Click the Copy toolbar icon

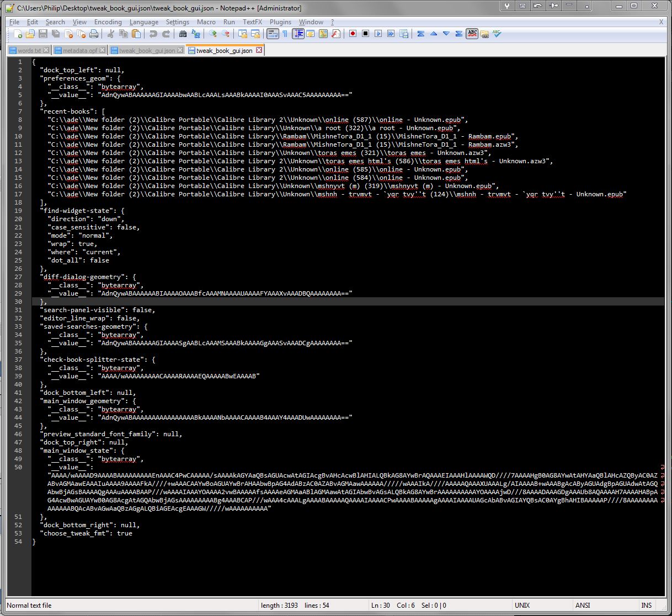click(124, 34)
